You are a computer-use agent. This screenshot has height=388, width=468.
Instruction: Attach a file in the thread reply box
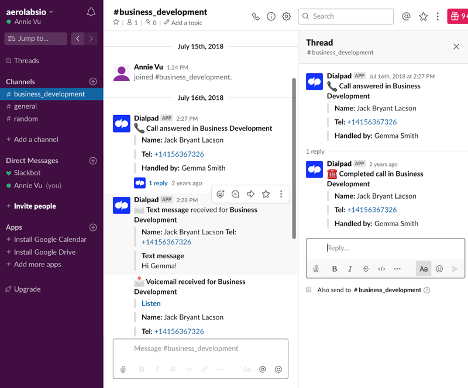316,269
